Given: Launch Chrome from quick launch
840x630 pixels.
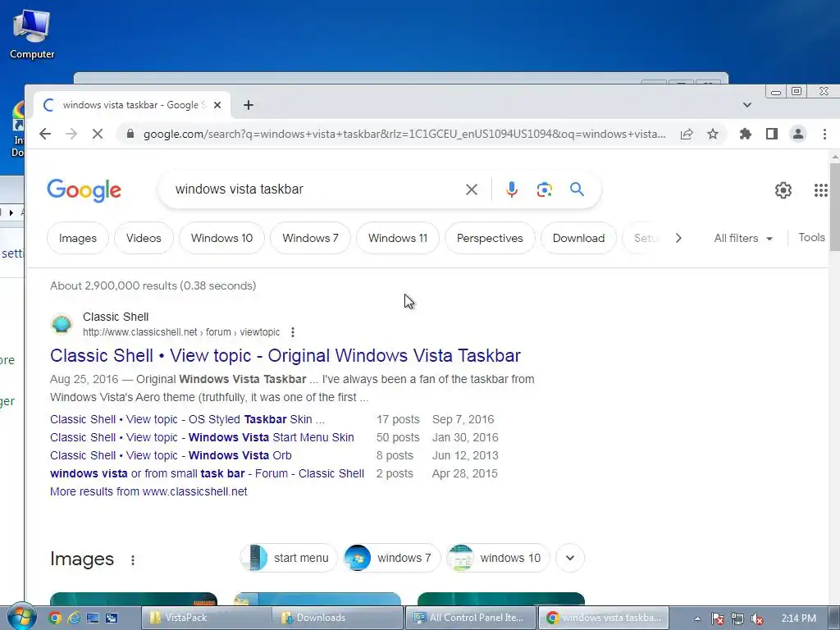Looking at the screenshot, I should pyautogui.click(x=55, y=618).
